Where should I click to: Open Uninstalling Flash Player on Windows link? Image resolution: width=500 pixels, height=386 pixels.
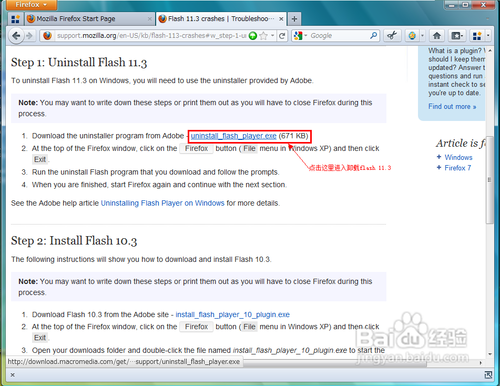[x=162, y=203]
